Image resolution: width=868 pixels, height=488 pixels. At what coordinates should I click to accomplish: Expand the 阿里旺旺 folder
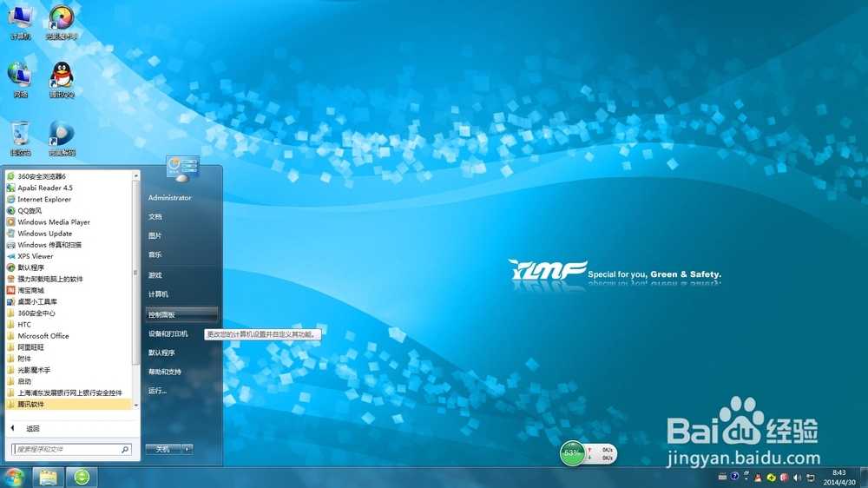coord(69,346)
